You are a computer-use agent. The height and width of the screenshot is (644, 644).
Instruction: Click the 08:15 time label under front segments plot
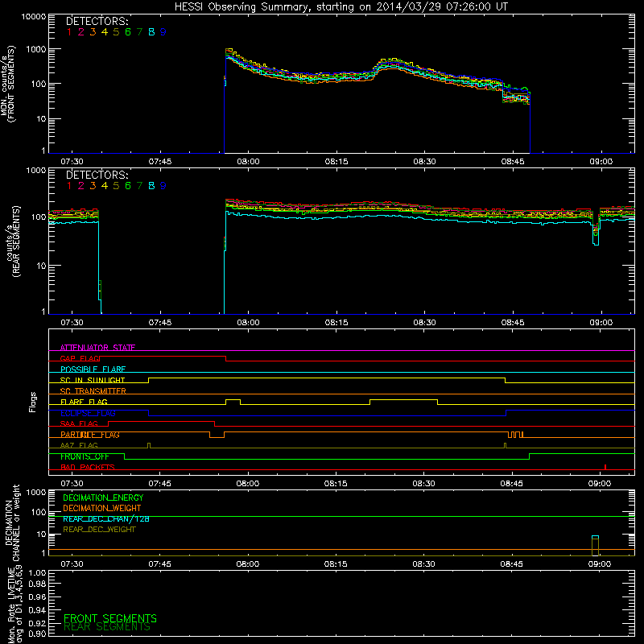336,162
